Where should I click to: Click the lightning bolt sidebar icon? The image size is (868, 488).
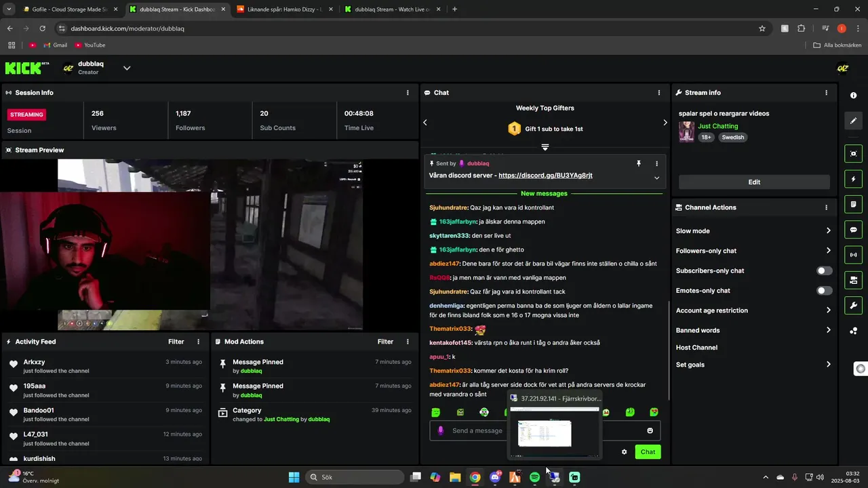click(854, 179)
